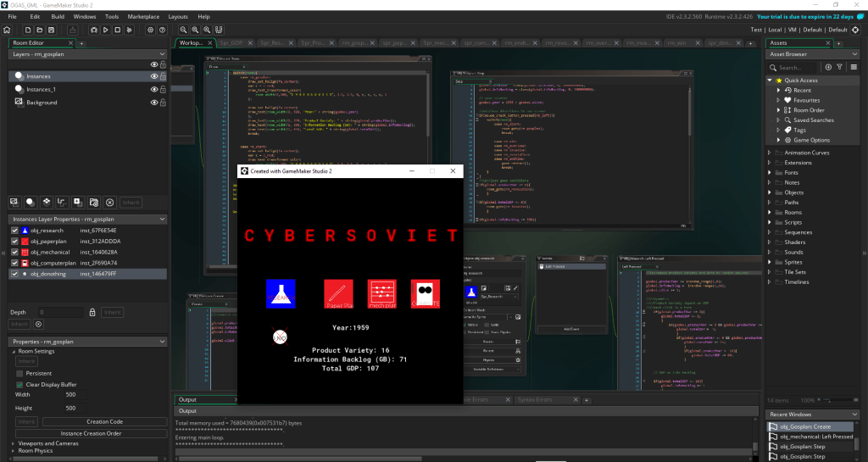Expand the Objects folder in asset tree
The image size is (868, 462).
tap(770, 192)
